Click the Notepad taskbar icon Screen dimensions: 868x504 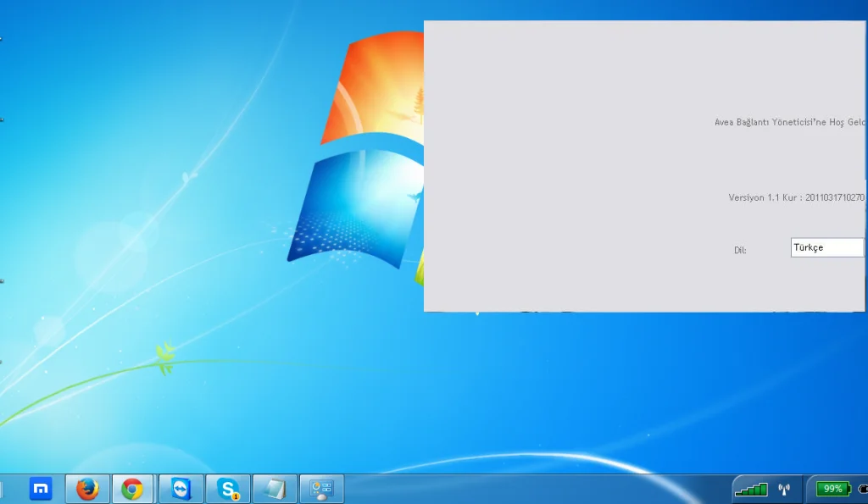pyautogui.click(x=275, y=489)
